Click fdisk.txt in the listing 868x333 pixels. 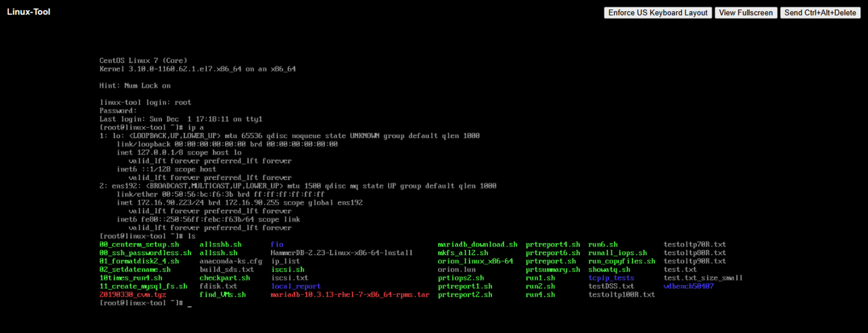(x=219, y=286)
